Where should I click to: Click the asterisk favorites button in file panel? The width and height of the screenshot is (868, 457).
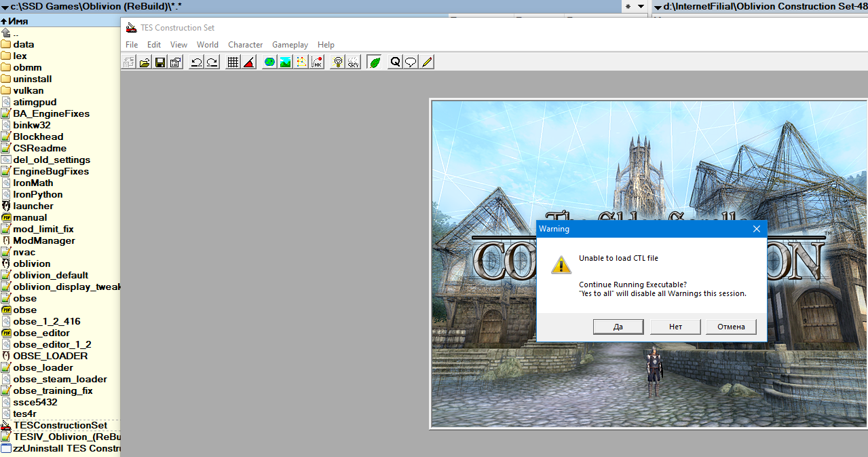[628, 6]
